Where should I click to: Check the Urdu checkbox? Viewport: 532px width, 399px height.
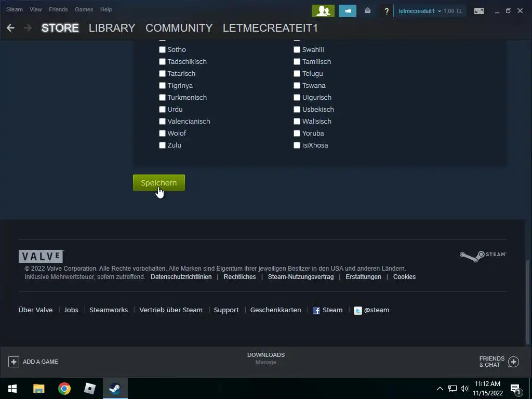click(162, 109)
